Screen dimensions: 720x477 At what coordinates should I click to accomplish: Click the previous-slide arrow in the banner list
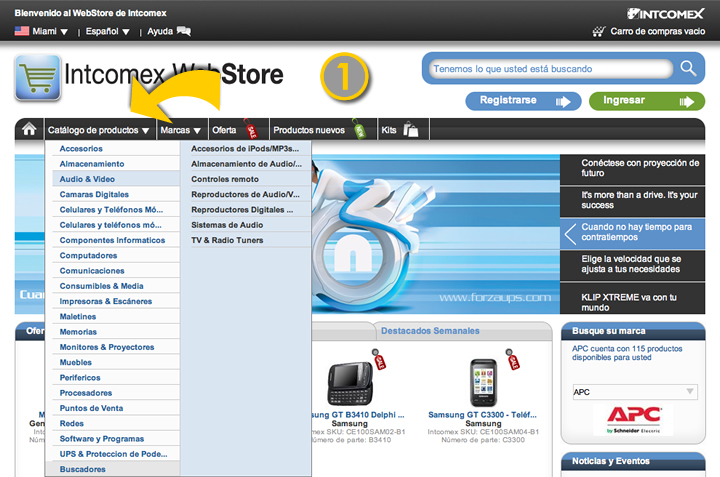(570, 234)
